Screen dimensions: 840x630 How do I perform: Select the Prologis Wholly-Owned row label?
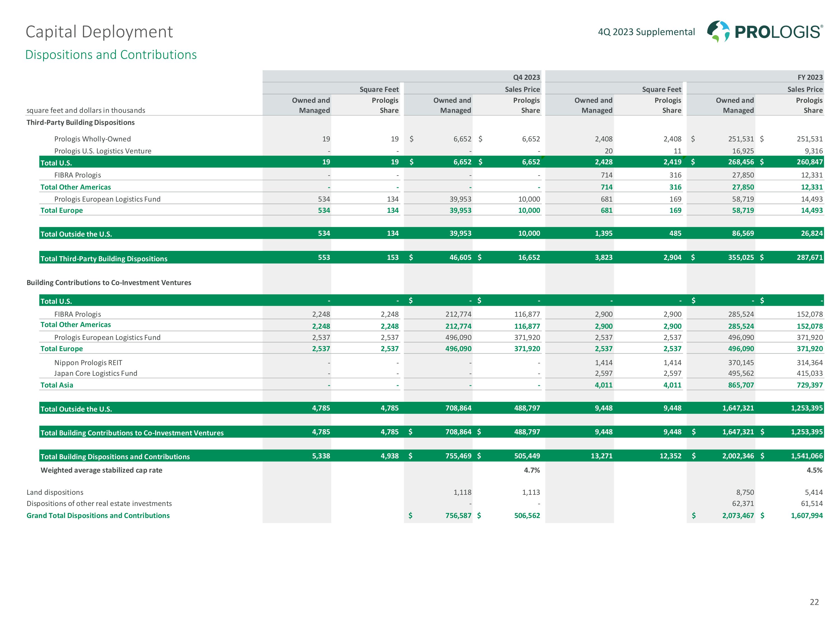tap(92, 139)
